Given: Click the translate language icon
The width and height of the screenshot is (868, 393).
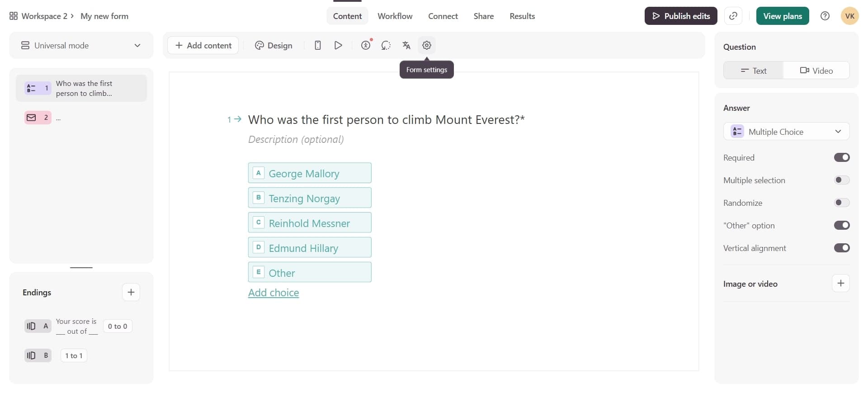Looking at the screenshot, I should [x=406, y=45].
